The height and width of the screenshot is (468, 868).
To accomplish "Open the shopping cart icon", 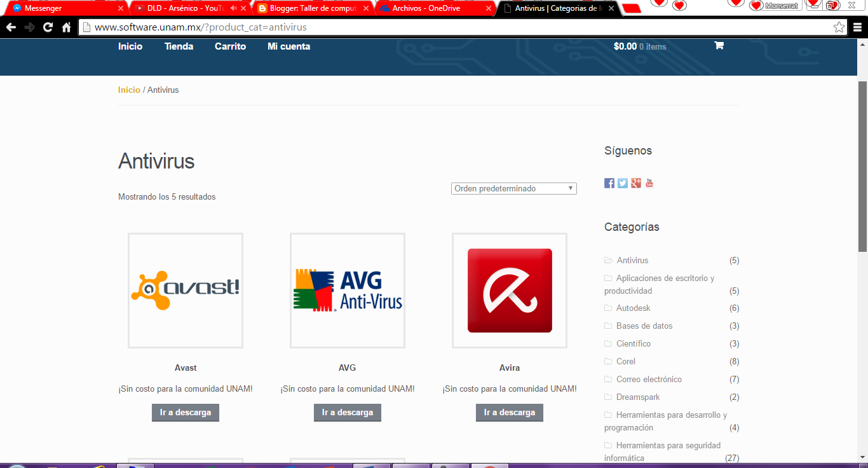I will click(719, 46).
